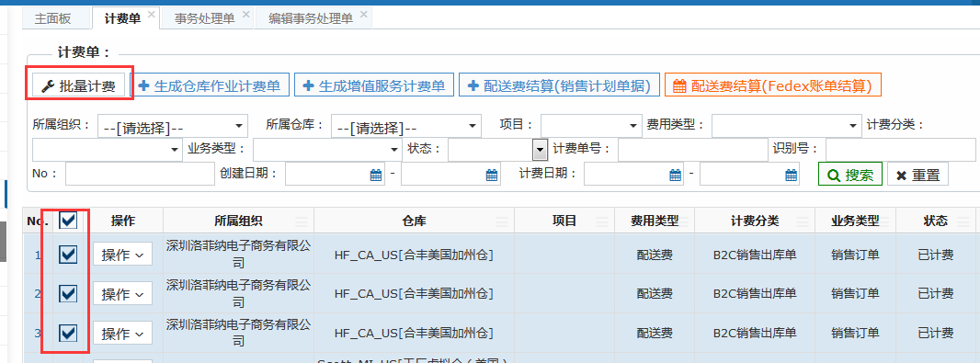
Task: Click the 业务类型 column menu icon
Action: tap(883, 221)
